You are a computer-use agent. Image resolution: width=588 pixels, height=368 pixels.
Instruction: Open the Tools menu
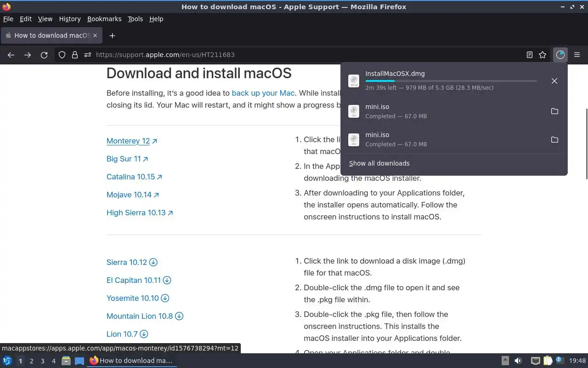[x=135, y=19]
